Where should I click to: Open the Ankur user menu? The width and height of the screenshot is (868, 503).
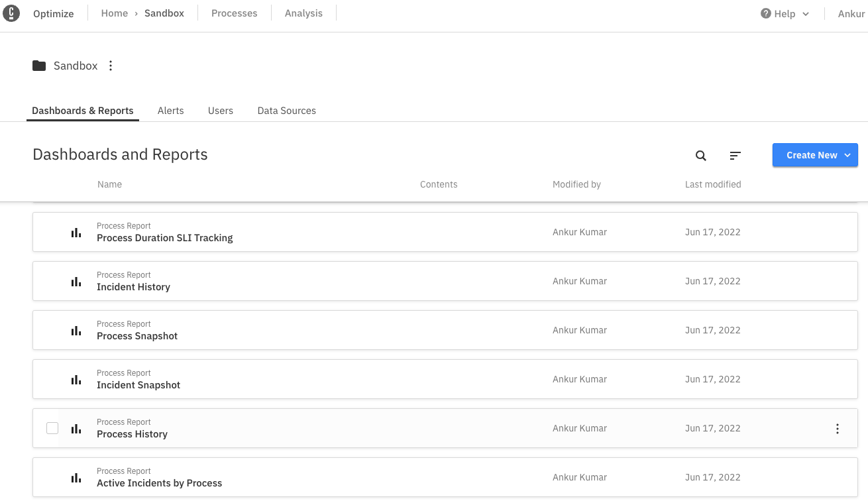point(851,13)
